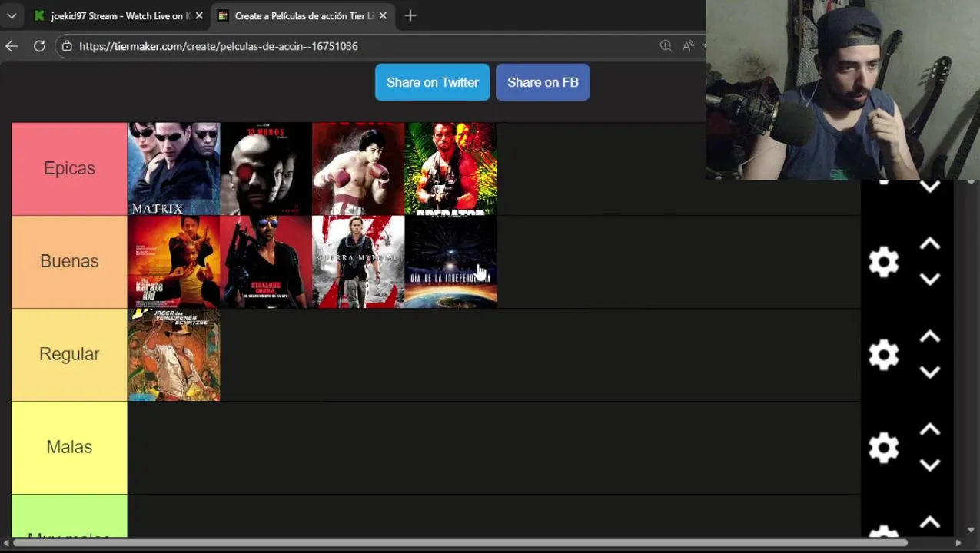The width and height of the screenshot is (980, 553).
Task: Select the Karate Kid poster
Action: 174,262
